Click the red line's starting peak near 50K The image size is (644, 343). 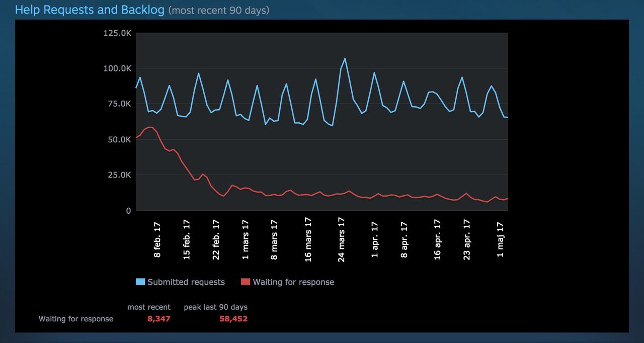(x=148, y=128)
